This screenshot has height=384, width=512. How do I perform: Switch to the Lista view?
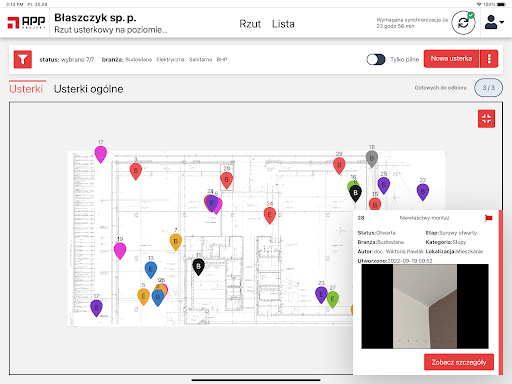283,24
